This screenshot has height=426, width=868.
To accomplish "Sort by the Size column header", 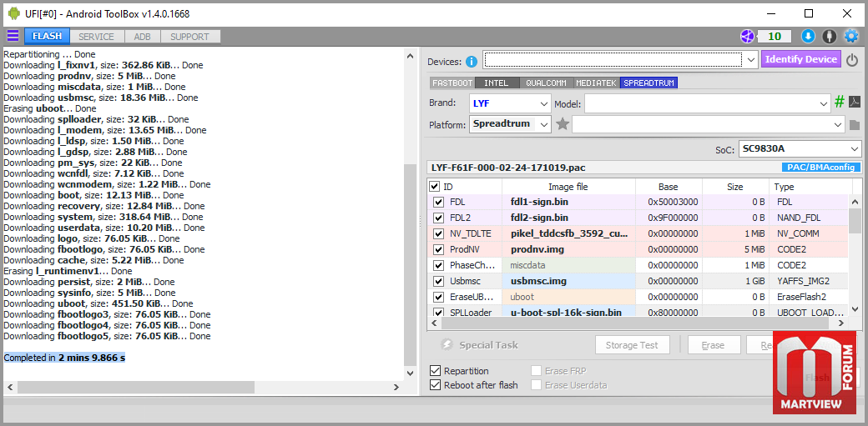I will [735, 187].
